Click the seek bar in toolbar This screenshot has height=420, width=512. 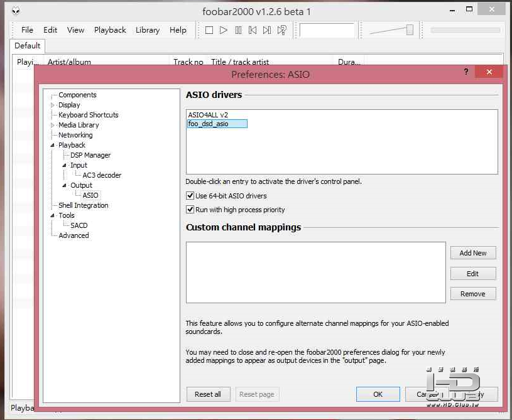tap(466, 30)
